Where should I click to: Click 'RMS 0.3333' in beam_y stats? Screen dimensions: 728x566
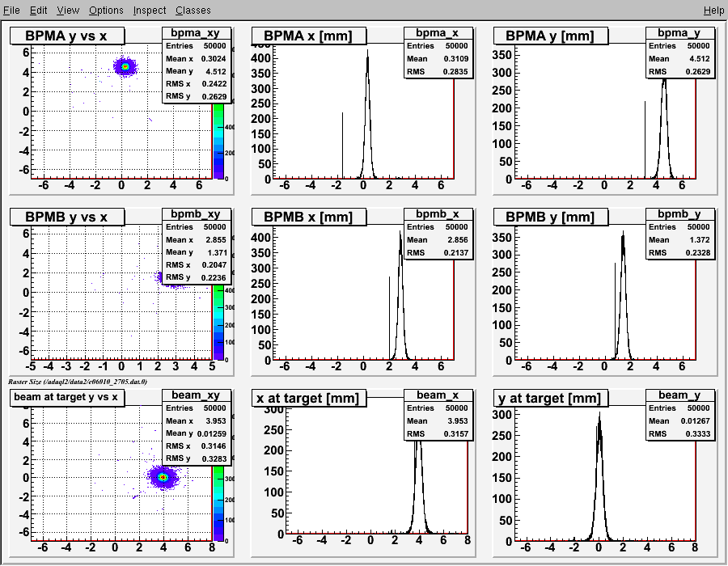[x=679, y=433]
